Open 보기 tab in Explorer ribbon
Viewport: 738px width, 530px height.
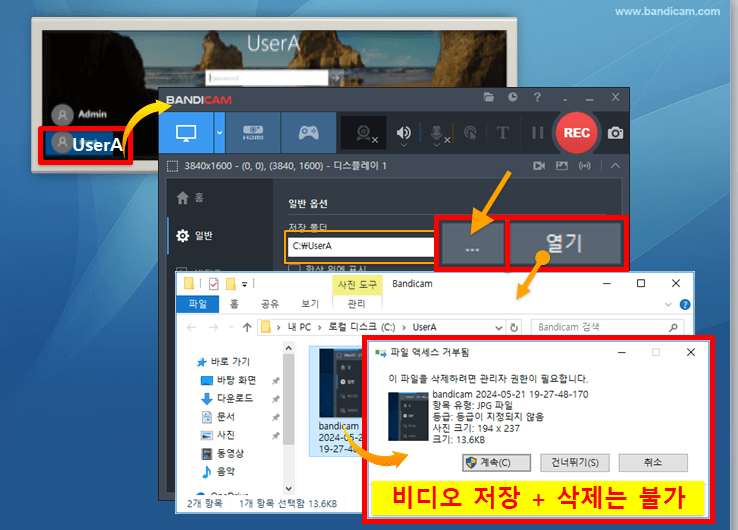[x=310, y=304]
